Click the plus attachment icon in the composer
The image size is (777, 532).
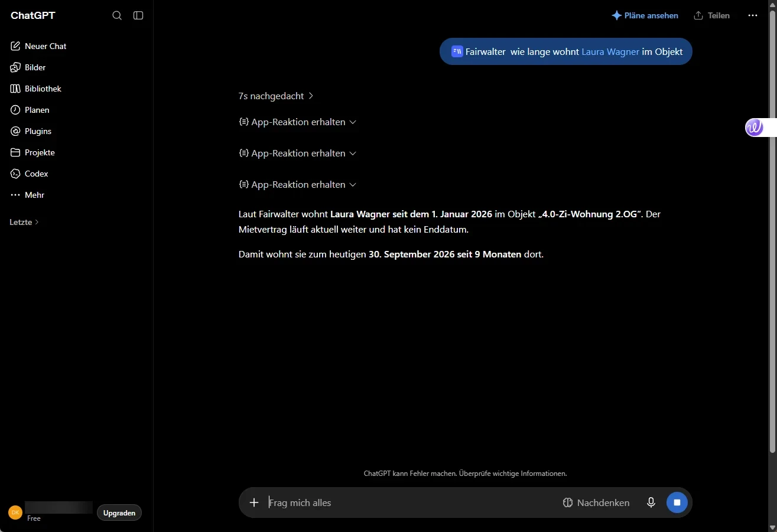[x=254, y=502]
